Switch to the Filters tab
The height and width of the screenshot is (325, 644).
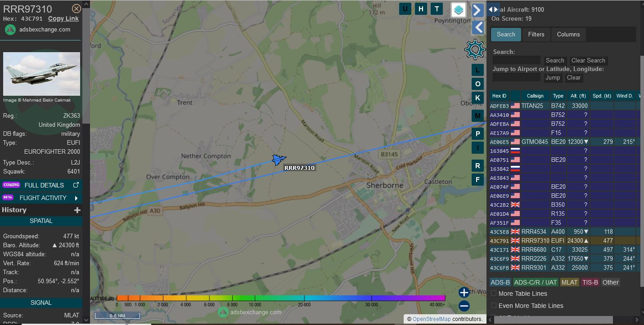tap(536, 35)
